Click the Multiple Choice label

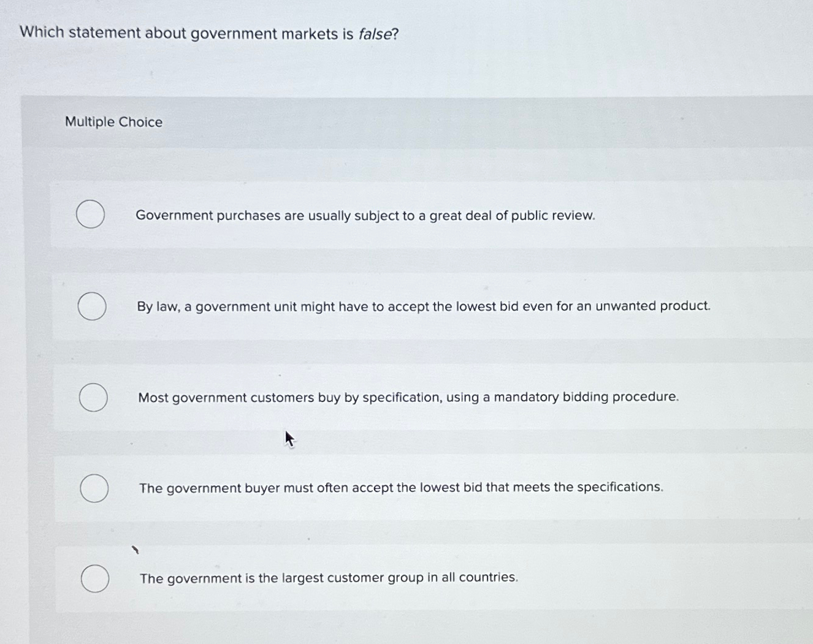(x=113, y=122)
